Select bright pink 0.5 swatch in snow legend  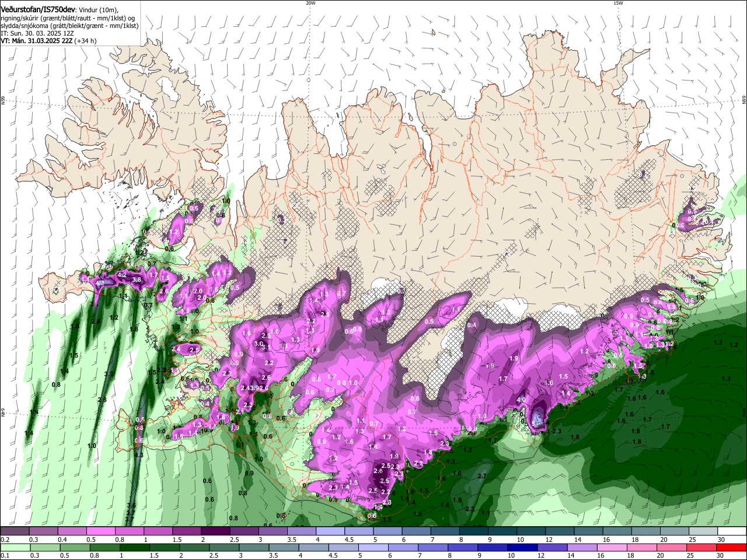[100, 531]
